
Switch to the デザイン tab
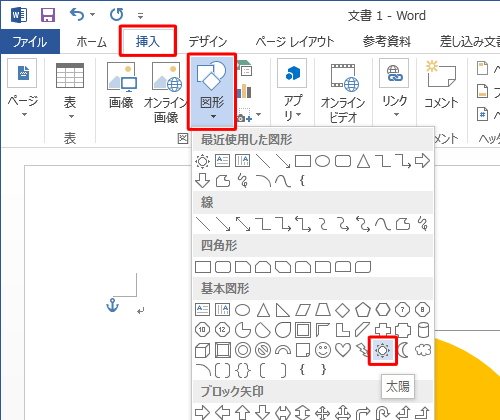[208, 42]
